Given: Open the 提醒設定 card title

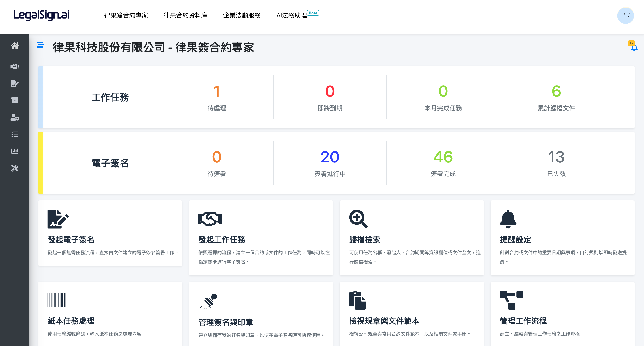Looking at the screenshot, I should 515,240.
